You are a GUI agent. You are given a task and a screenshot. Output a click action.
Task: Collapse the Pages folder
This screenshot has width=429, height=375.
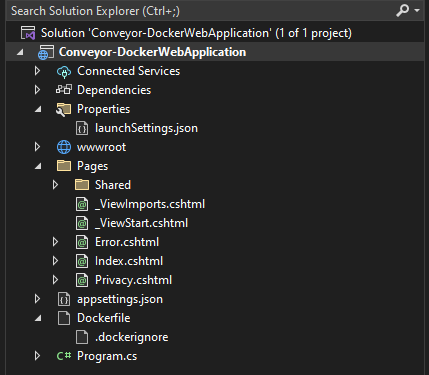pyautogui.click(x=38, y=166)
